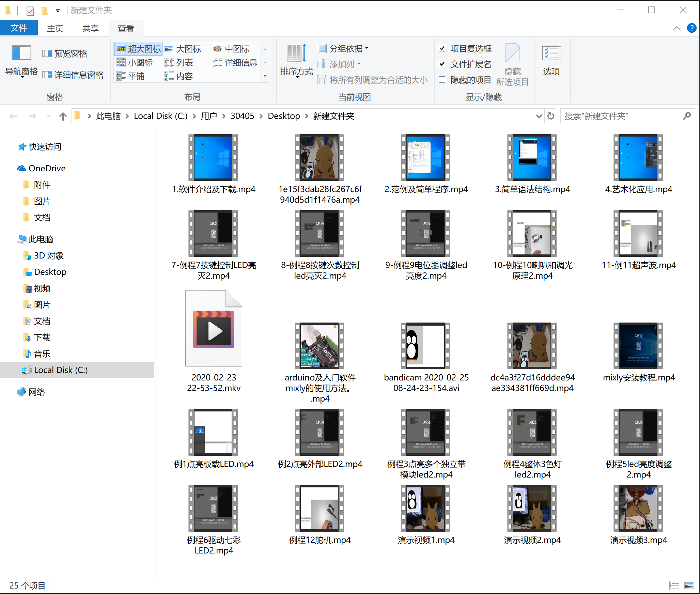700x594 pixels.
Task: Open the Sort by menu
Action: (296, 61)
